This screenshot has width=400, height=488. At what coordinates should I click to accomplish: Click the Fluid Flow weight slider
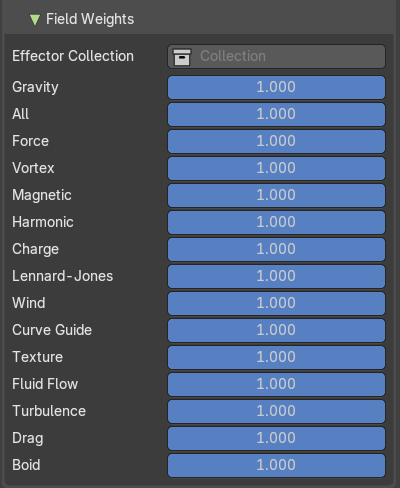pyautogui.click(x=276, y=384)
